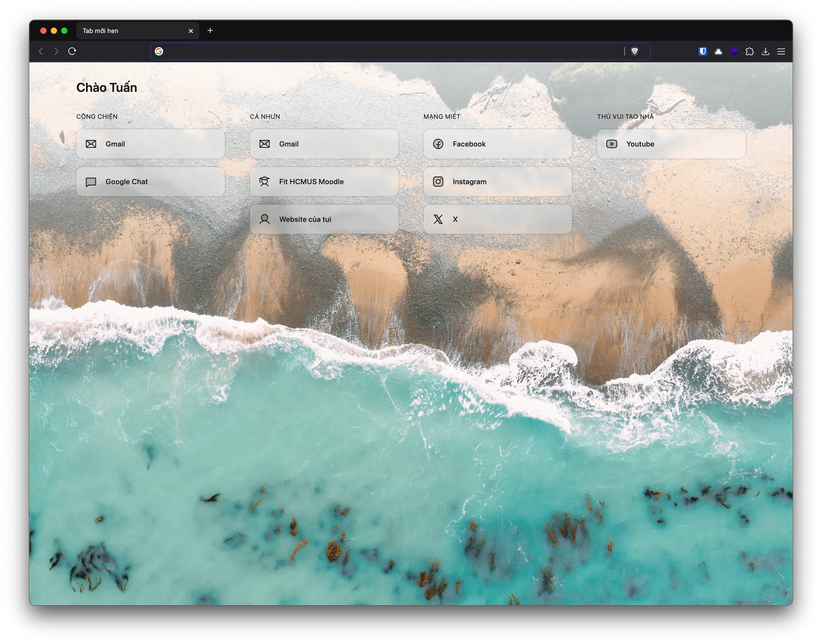Open the Downloads panel
This screenshot has width=822, height=644.
(x=765, y=51)
